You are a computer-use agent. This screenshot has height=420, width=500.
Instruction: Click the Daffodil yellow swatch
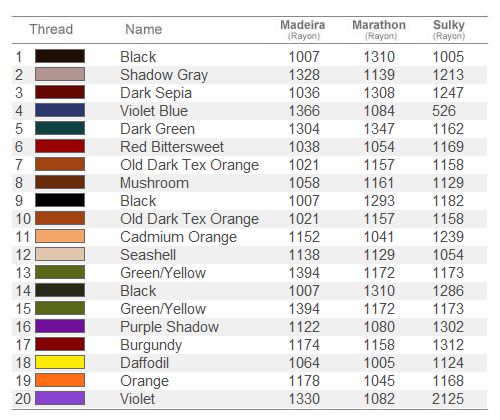click(x=60, y=362)
